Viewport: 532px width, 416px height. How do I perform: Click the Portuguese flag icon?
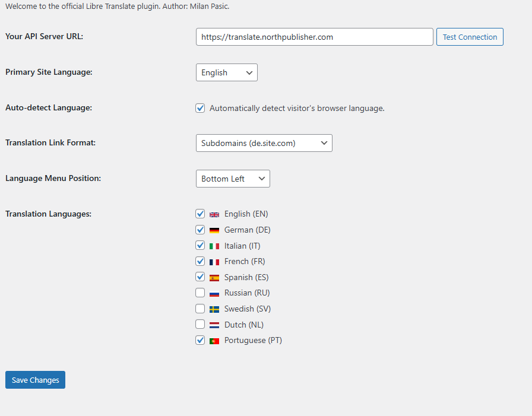214,340
